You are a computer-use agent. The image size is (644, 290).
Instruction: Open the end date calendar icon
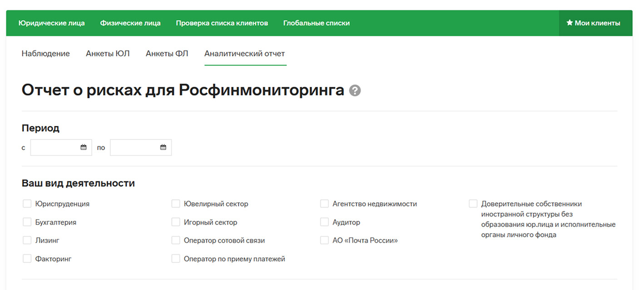coord(163,147)
